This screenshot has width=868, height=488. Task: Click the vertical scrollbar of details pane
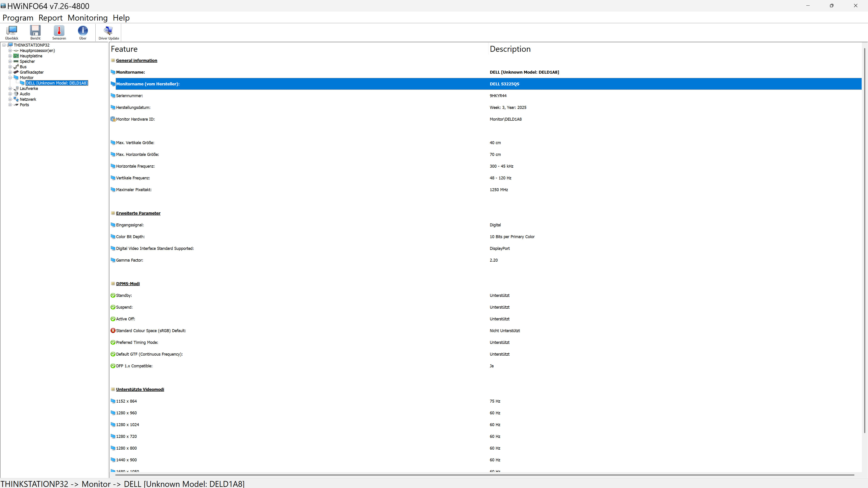[x=865, y=240]
